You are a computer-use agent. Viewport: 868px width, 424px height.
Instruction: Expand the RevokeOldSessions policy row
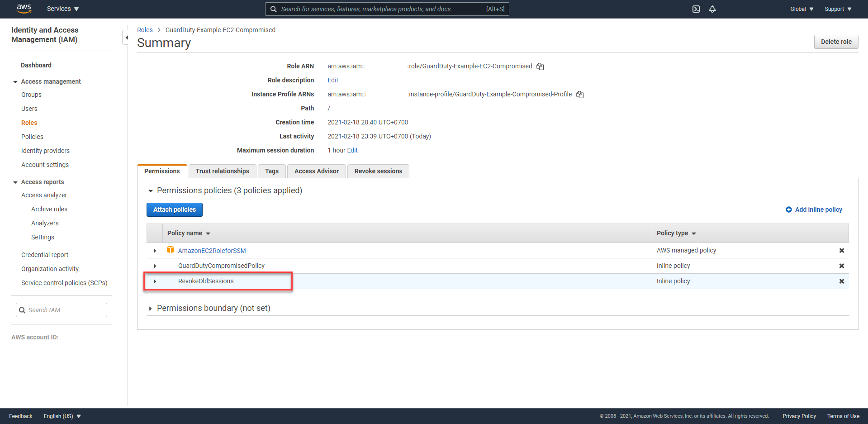pyautogui.click(x=155, y=281)
